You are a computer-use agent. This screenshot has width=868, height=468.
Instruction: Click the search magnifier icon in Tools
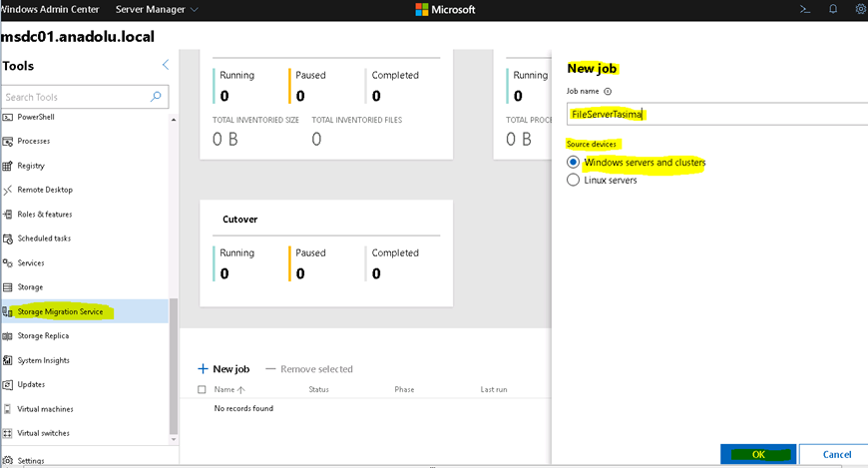pyautogui.click(x=156, y=97)
